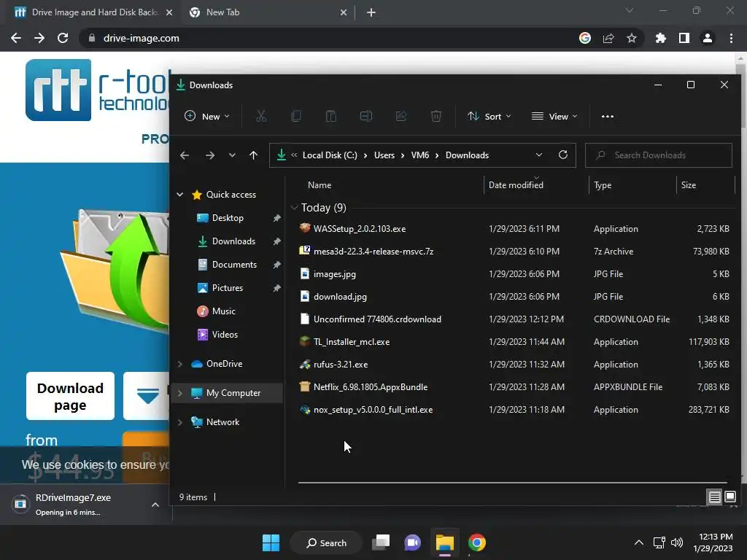The width and height of the screenshot is (747, 560).
Task: Open the View dropdown
Action: (x=554, y=116)
